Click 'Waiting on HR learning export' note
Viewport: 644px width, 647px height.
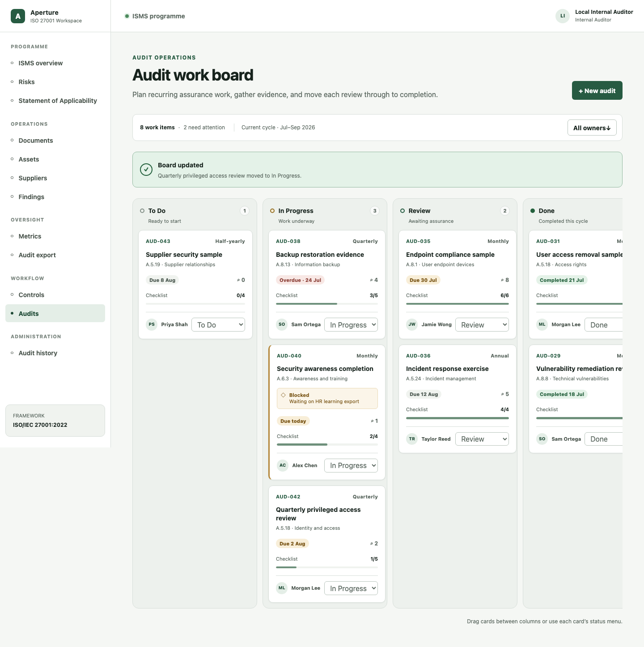coord(324,401)
